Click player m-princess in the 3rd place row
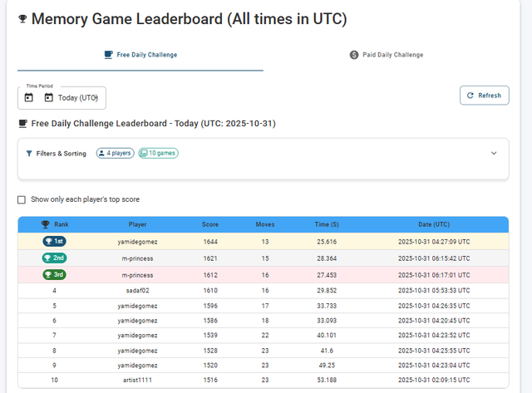Screen dimensions: 532x393 137,275
